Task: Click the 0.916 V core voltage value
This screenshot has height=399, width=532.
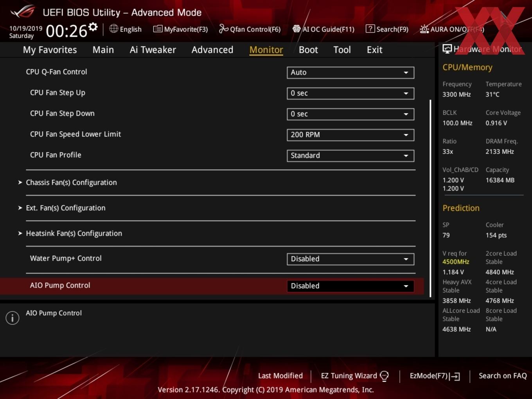Action: coord(496,123)
